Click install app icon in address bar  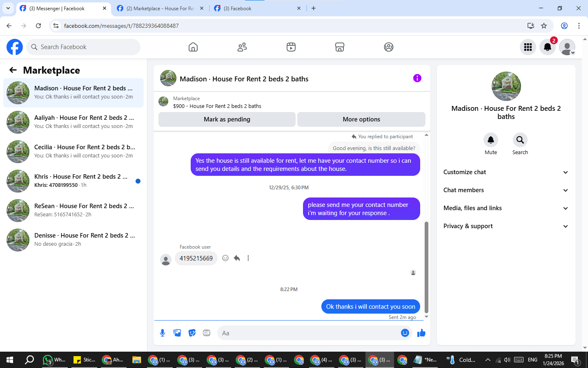tap(531, 26)
